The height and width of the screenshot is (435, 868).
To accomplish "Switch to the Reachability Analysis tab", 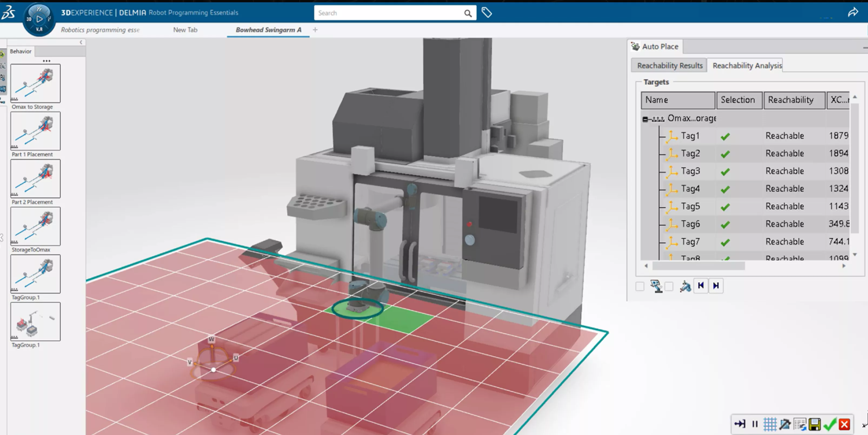I will pos(747,65).
